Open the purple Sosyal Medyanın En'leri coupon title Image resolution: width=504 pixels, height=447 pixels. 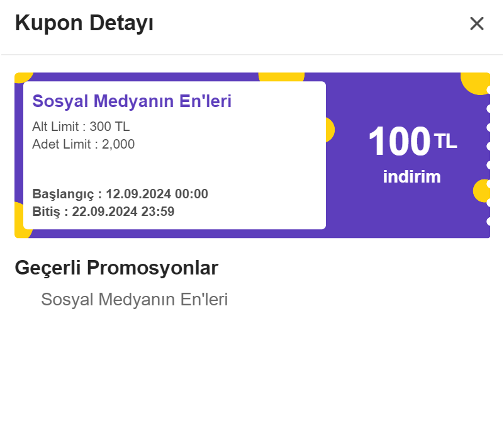[132, 101]
